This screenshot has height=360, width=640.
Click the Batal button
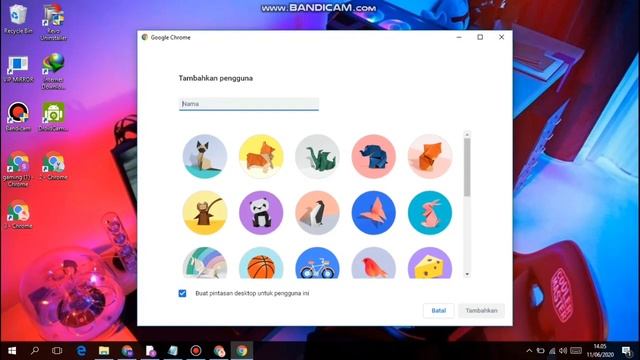point(438,311)
